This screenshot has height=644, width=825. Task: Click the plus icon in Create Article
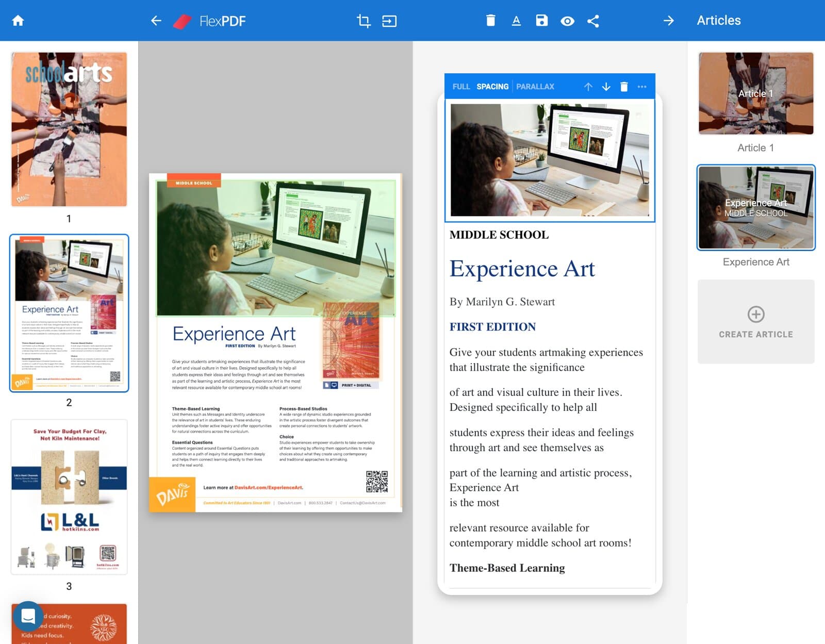coord(756,314)
